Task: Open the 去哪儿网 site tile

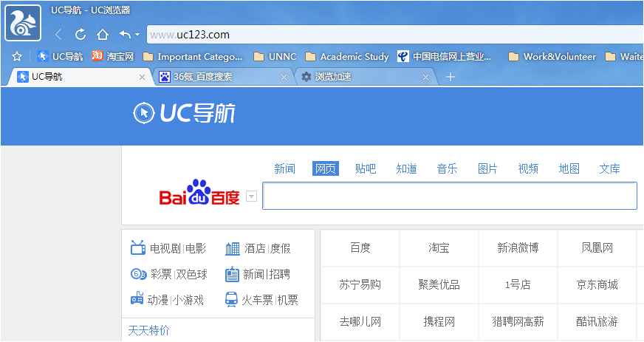Action: click(x=360, y=321)
